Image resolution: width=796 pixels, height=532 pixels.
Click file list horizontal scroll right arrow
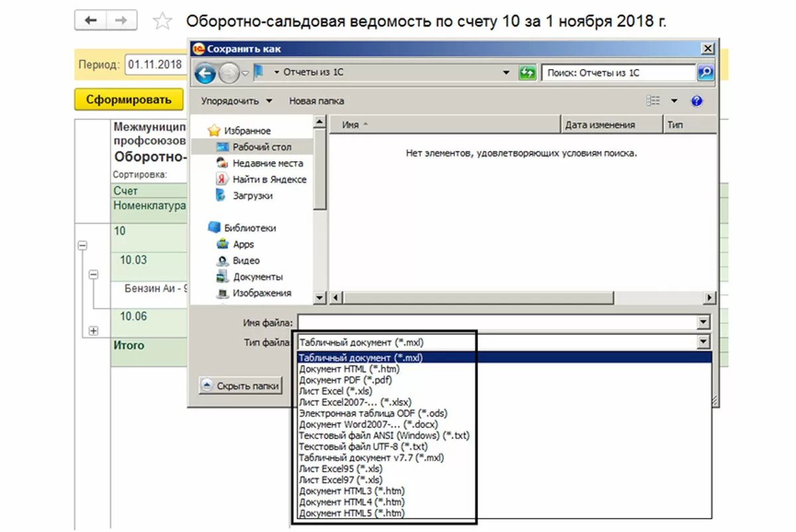pyautogui.click(x=710, y=299)
